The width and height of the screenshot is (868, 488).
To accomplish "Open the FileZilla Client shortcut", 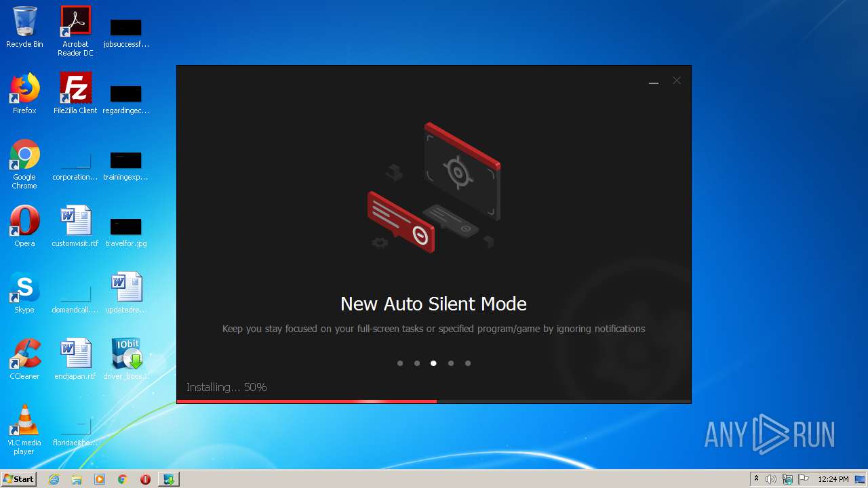I will 75,94.
